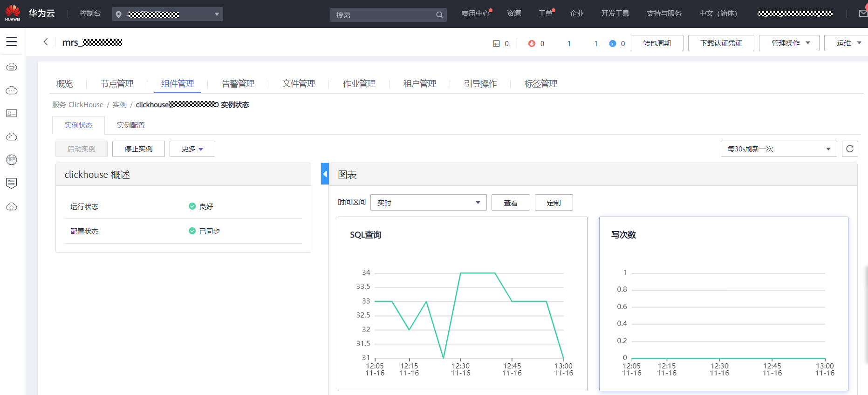Open the 引导操作 tab

tap(480, 84)
